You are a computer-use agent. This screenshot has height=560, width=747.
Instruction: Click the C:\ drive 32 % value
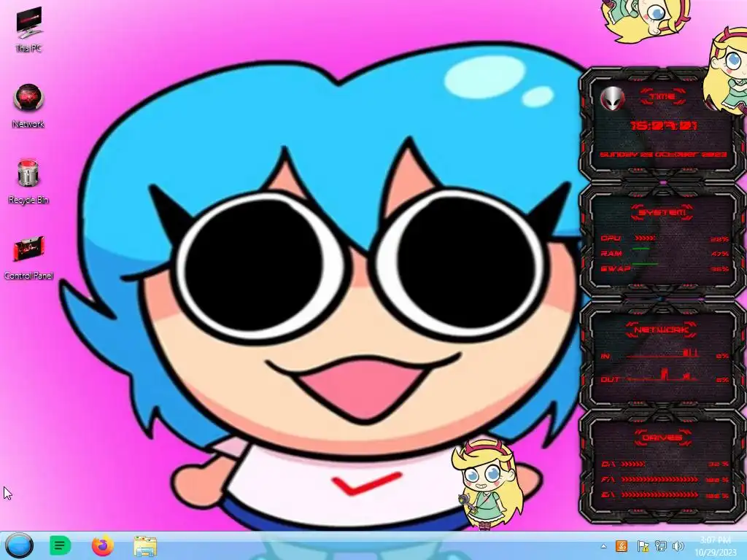[x=719, y=464]
